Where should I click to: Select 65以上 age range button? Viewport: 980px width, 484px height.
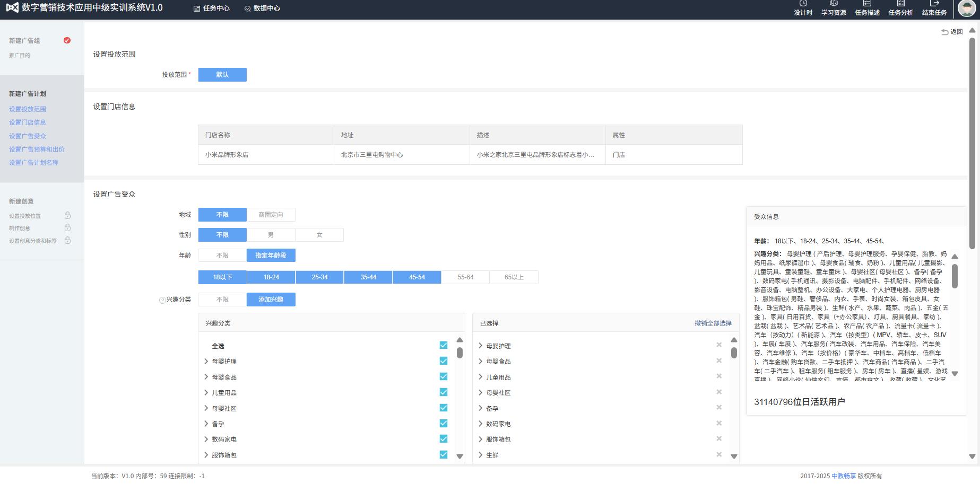pos(514,277)
